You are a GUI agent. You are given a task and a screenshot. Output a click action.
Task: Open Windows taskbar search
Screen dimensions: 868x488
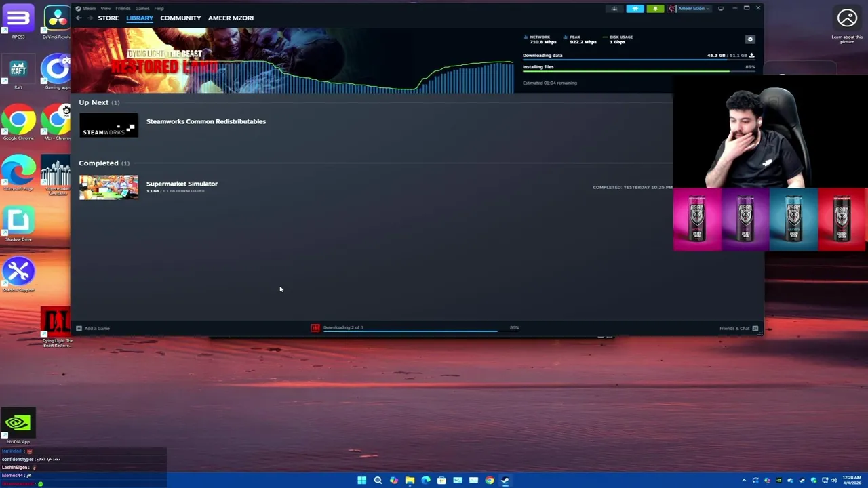pos(378,481)
